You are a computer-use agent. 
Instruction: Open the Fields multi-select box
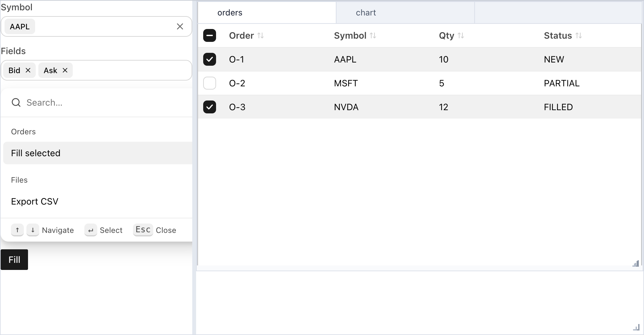point(96,70)
